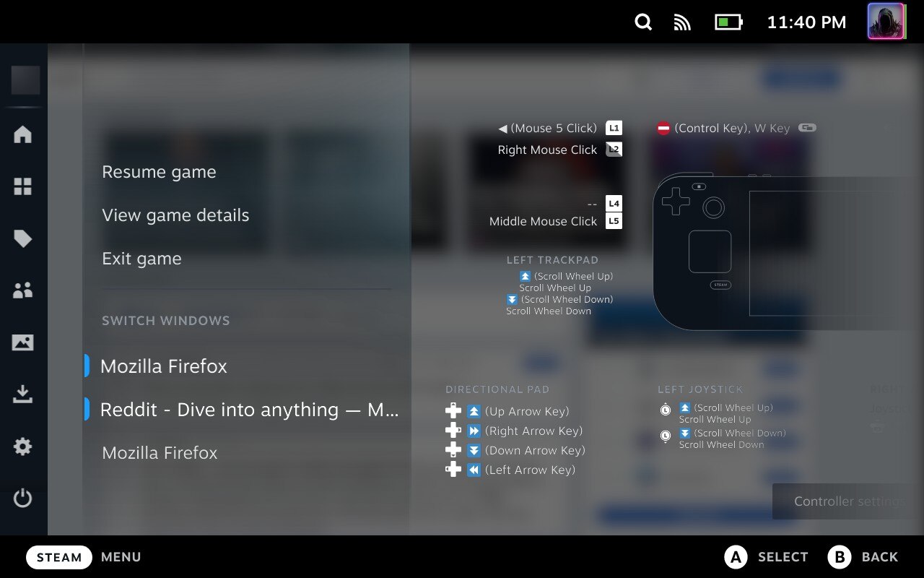Viewport: 924px width, 578px height.
Task: Open the user profile avatar
Action: [886, 22]
